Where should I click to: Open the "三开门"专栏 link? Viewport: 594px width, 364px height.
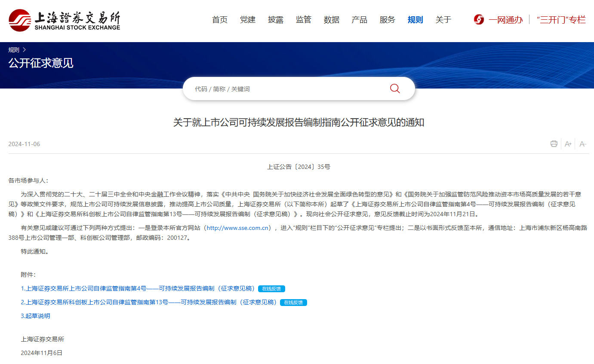click(561, 20)
